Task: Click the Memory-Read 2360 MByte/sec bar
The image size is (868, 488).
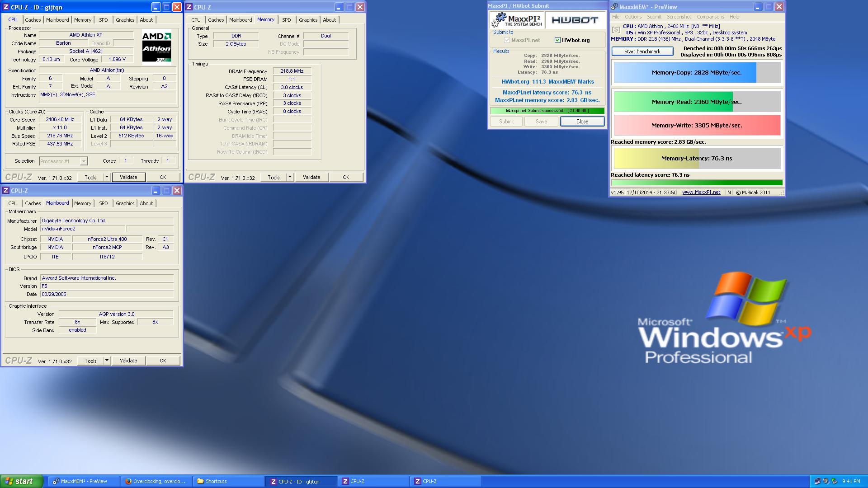Action: click(x=697, y=102)
